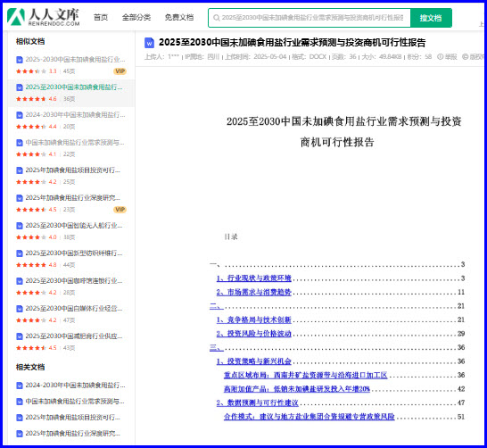
Task: Click the 人人文库 site logo
Action: (43, 17)
